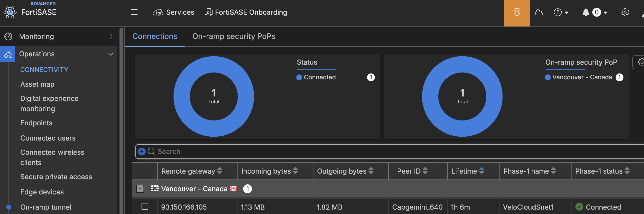
Task: Open the help dropdown
Action: pyautogui.click(x=561, y=12)
